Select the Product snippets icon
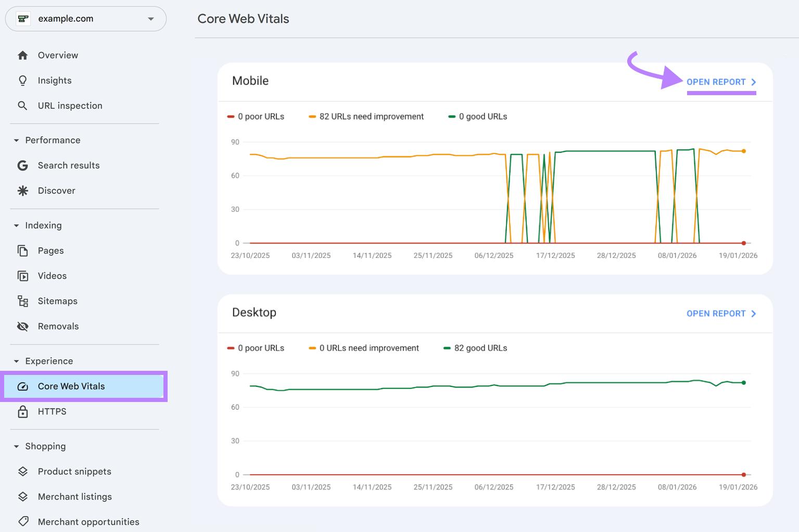The image size is (799, 532). 23,471
